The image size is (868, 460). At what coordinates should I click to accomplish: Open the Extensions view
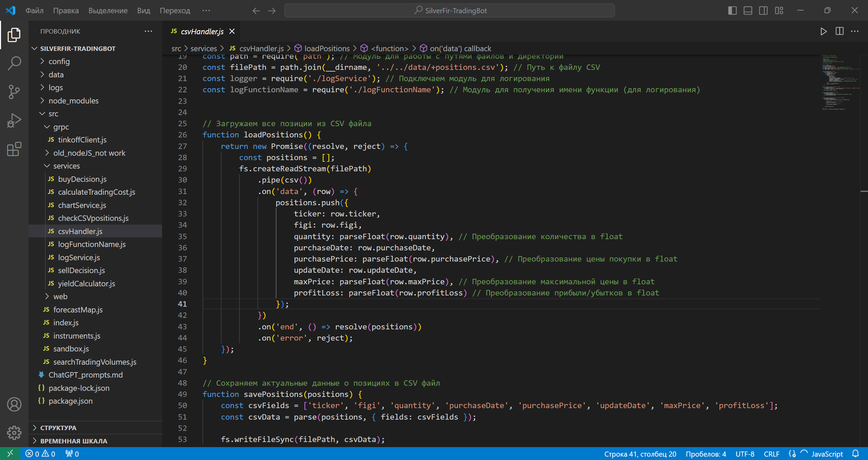coord(14,149)
